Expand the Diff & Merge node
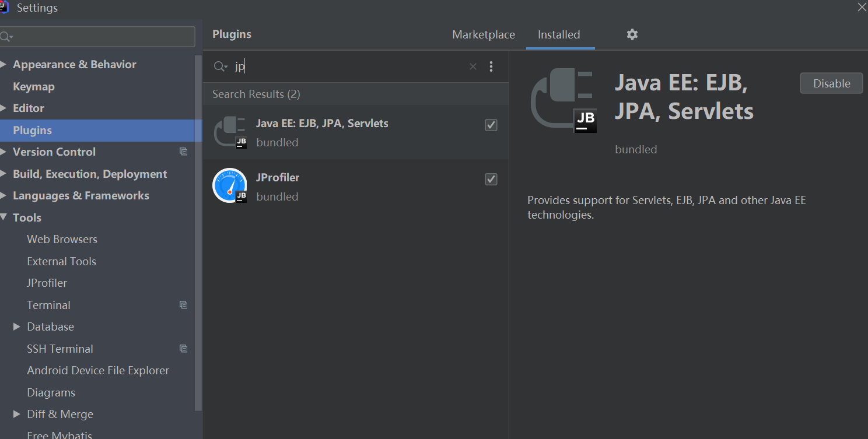This screenshot has height=439, width=868. (16, 414)
